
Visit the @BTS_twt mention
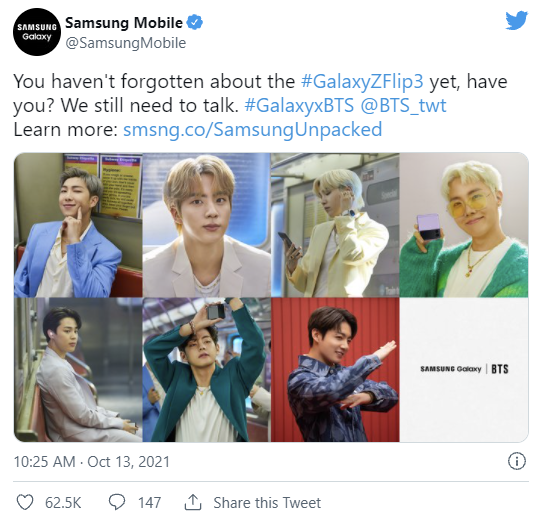tap(403, 105)
